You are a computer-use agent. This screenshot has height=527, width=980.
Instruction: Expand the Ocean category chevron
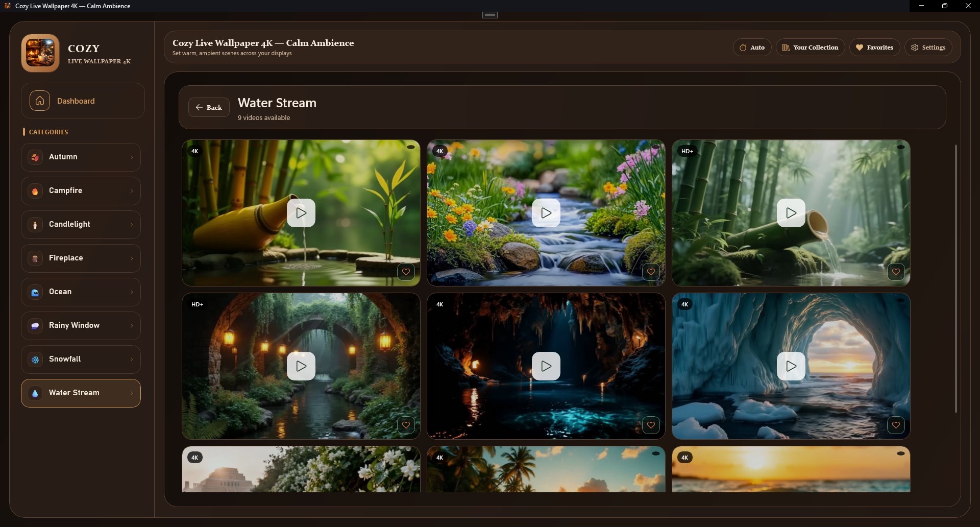click(x=132, y=292)
